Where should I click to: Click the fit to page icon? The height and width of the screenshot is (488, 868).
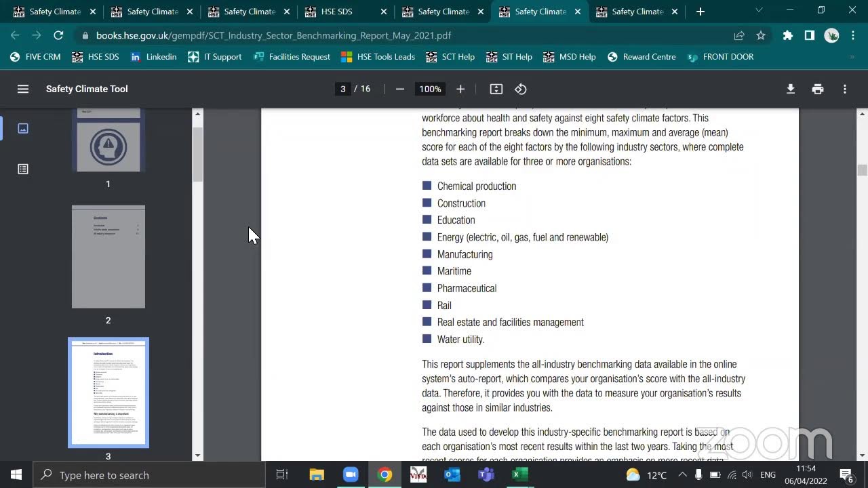(496, 89)
